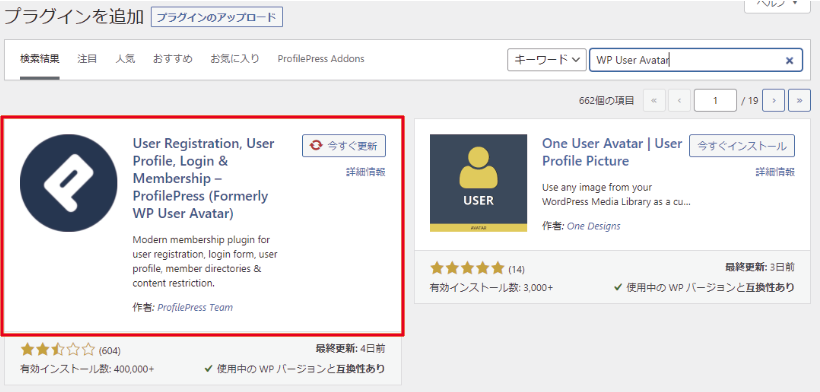Click 最終更新: 4日前 text
The height and width of the screenshot is (392, 820).
(350, 349)
